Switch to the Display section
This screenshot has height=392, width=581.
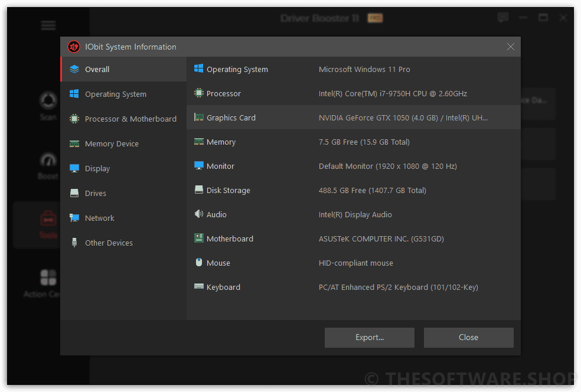click(x=123, y=169)
